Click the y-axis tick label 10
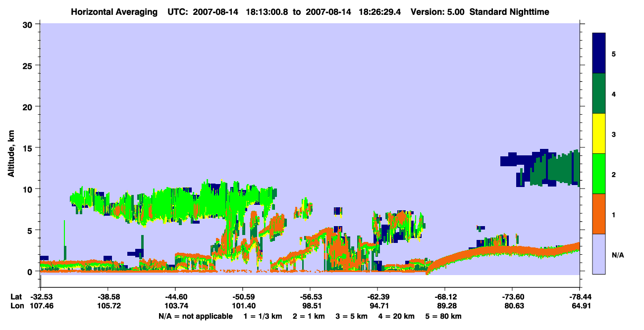 coord(29,189)
